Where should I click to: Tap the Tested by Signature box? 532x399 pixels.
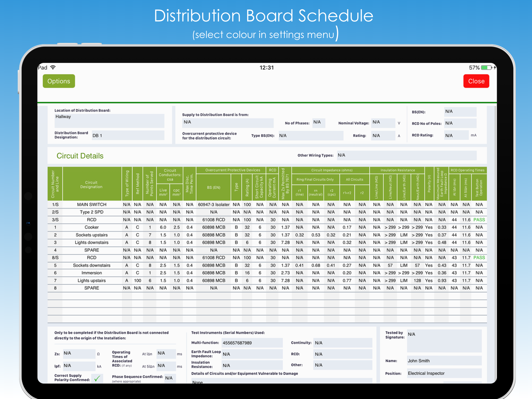point(444,341)
